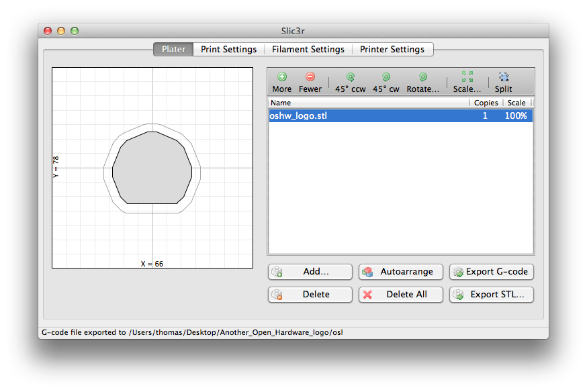Export the model as STL
The width and height of the screenshot is (587, 392).
tap(491, 294)
